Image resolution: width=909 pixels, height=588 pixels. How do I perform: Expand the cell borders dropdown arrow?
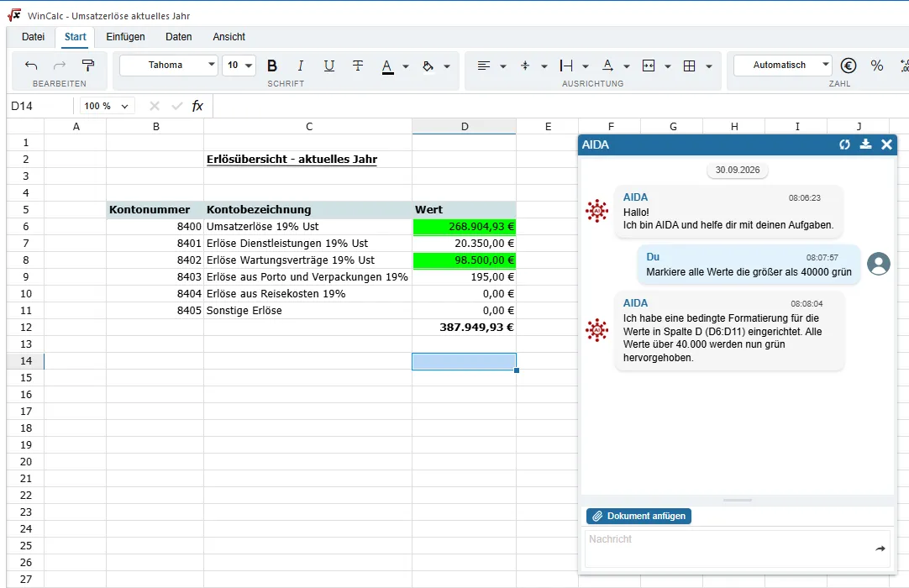(x=709, y=66)
